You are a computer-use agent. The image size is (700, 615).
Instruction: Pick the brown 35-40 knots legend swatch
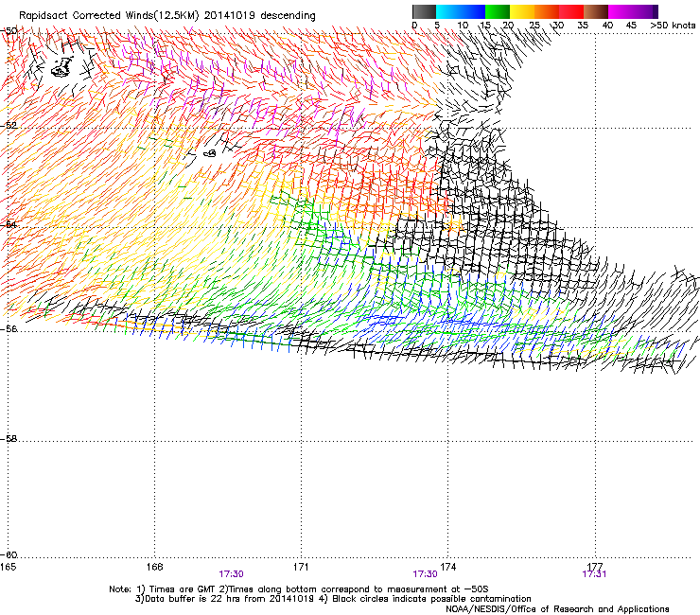click(x=596, y=11)
